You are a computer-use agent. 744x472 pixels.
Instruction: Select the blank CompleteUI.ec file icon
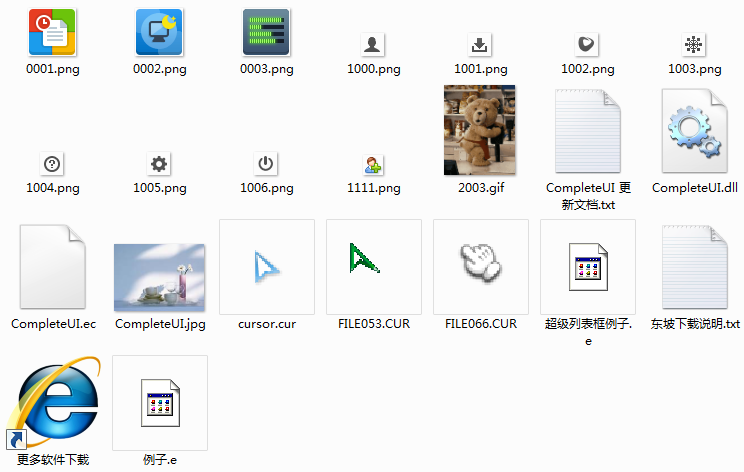pyautogui.click(x=53, y=267)
